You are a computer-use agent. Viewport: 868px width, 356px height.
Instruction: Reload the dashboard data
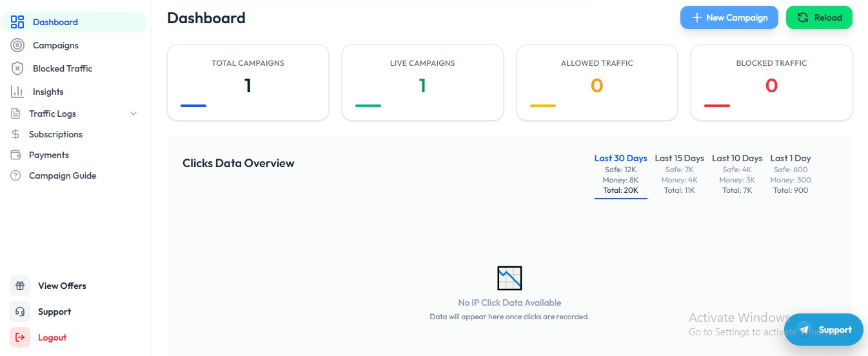tap(819, 17)
